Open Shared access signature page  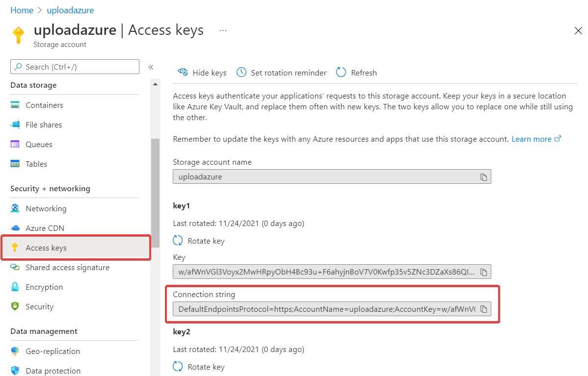point(67,268)
